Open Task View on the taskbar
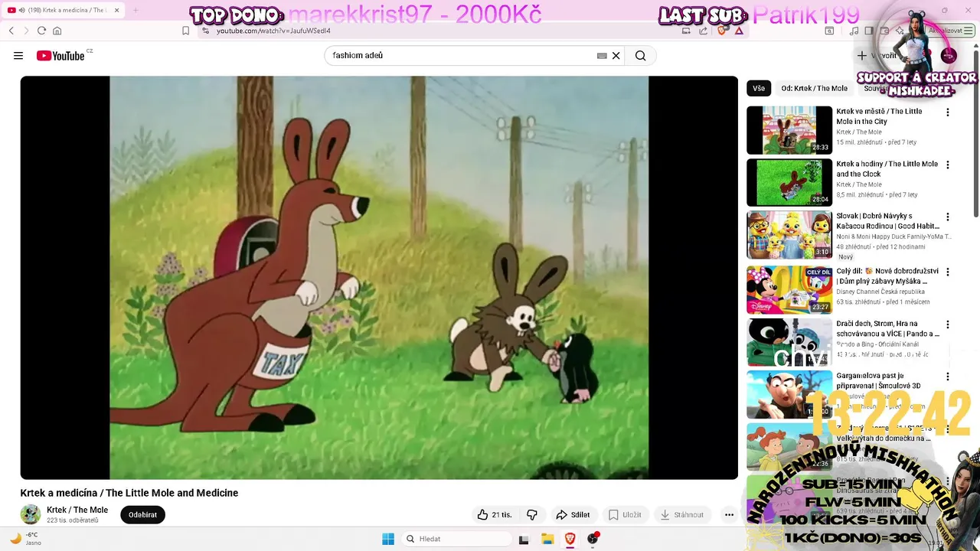 click(x=524, y=539)
